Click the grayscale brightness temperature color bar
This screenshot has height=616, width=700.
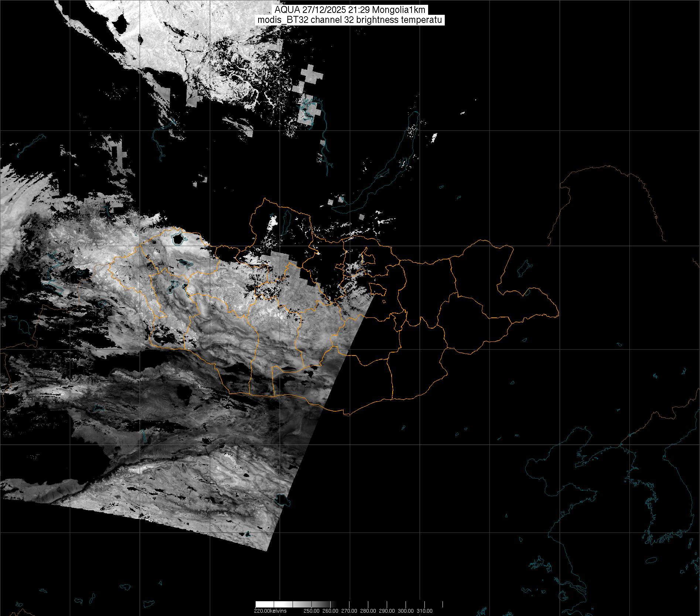(x=349, y=605)
